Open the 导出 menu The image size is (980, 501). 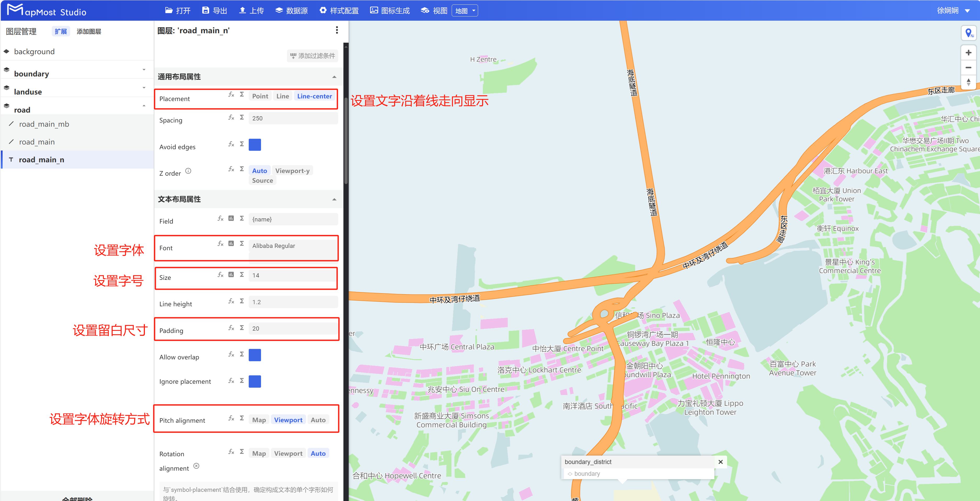point(214,11)
